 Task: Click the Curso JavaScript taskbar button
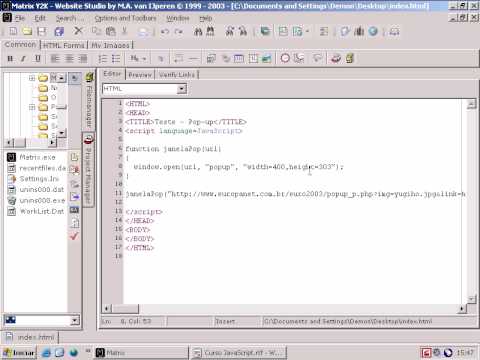tap(239, 353)
